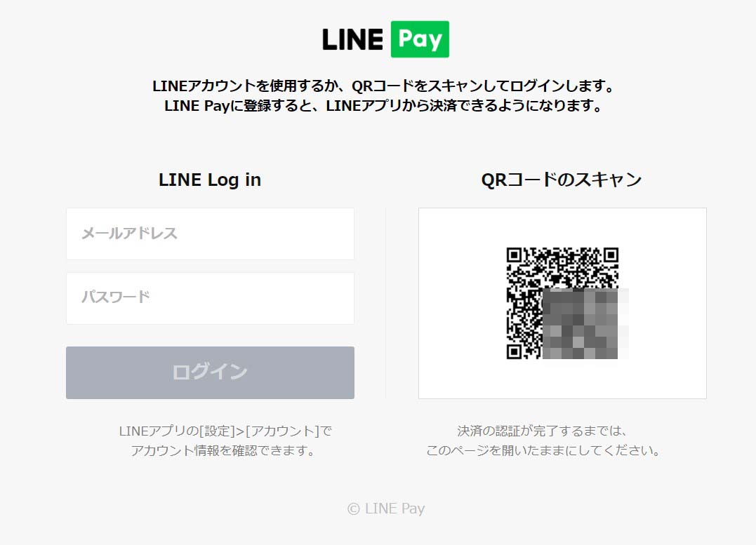756x545 pixels.
Task: Click the top-right QR finder square
Action: pos(611,255)
